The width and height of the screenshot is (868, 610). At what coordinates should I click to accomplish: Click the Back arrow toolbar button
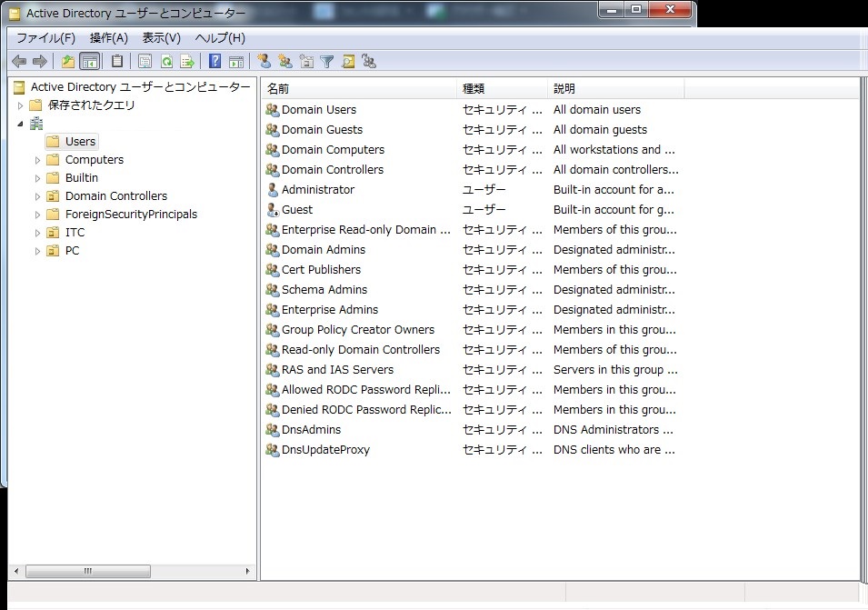(x=19, y=62)
